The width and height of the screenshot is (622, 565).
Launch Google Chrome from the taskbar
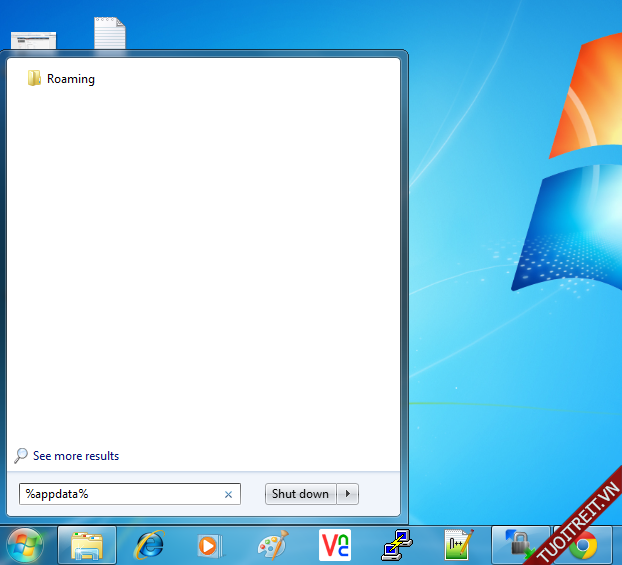click(584, 545)
